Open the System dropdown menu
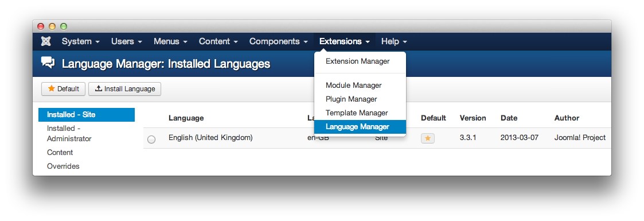This screenshot has width=644, height=221. [x=80, y=41]
